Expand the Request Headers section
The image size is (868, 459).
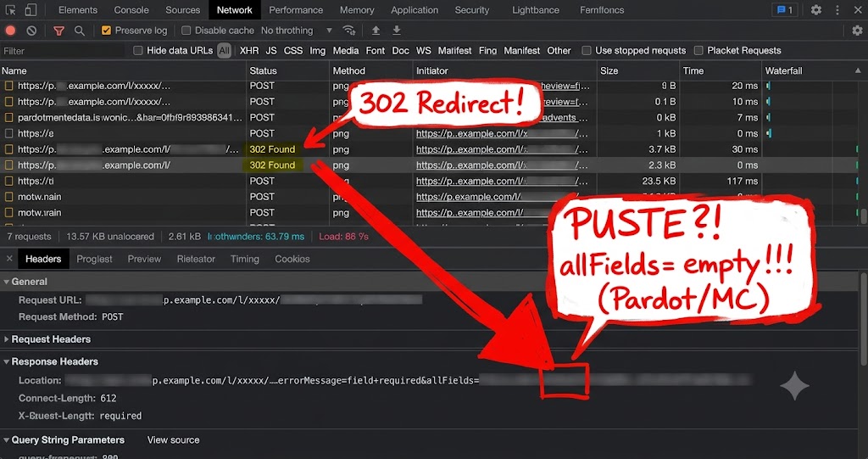coord(7,339)
